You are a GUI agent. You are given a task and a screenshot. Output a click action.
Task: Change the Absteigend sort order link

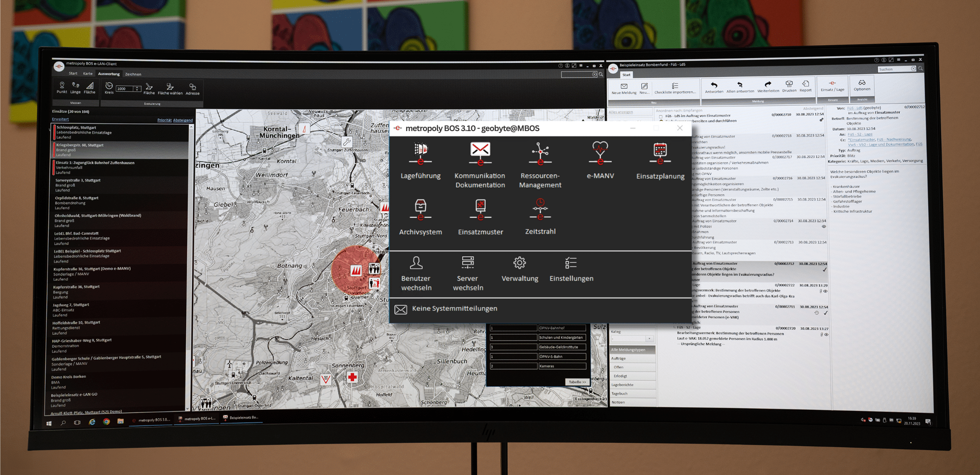pos(183,120)
